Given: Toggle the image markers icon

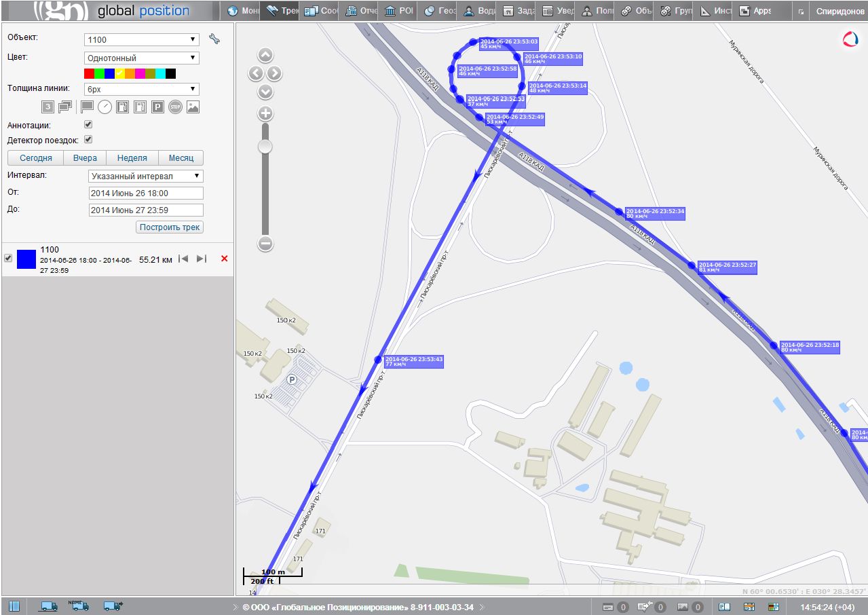Looking at the screenshot, I should (x=193, y=107).
